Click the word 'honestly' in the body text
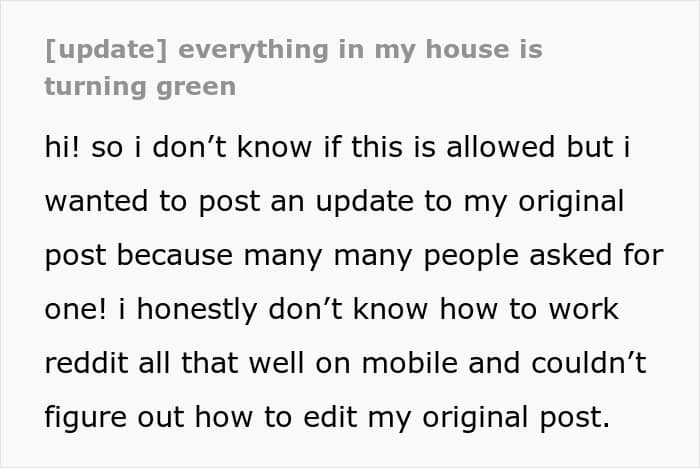Image resolution: width=700 pixels, height=468 pixels. [x=197, y=310]
